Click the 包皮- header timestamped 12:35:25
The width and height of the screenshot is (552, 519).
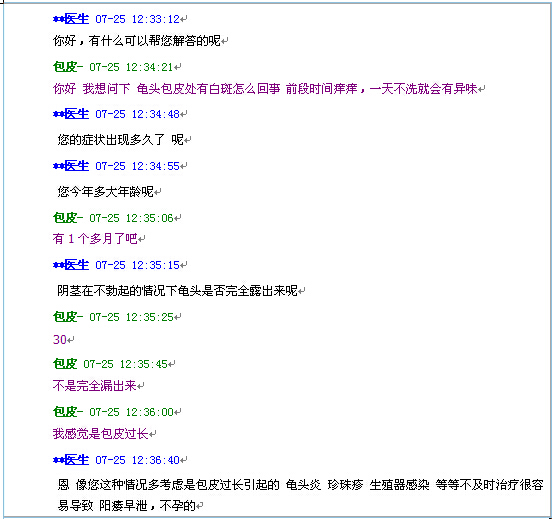click(113, 317)
